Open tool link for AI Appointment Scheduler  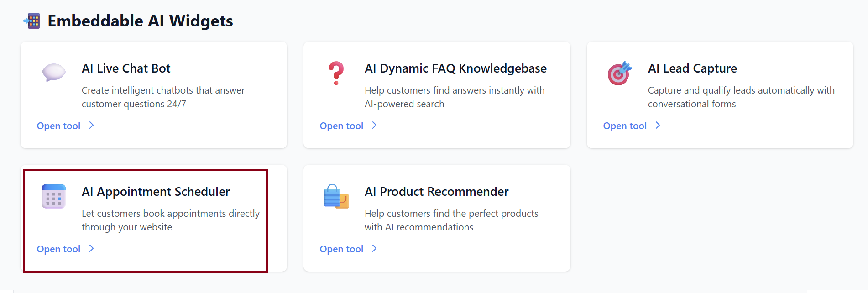click(x=58, y=249)
